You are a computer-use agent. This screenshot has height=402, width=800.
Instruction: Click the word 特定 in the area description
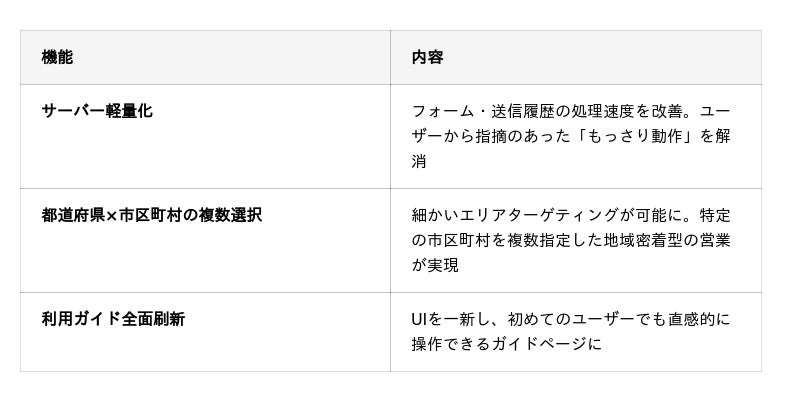pos(715,215)
